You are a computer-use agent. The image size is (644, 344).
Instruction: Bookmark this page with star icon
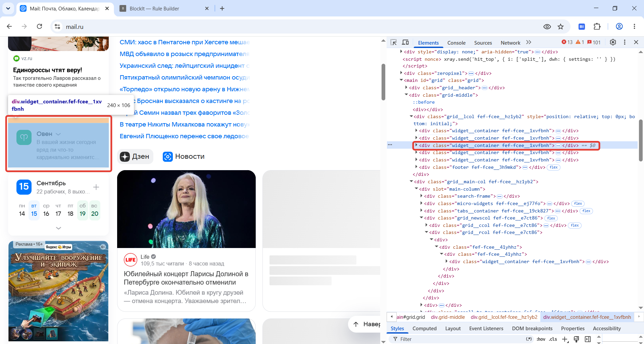pyautogui.click(x=561, y=27)
